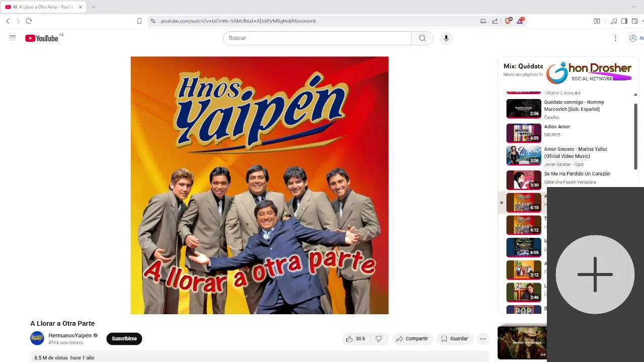Screen dimensions: 644x362
Task: Click Gilda Una Pasión Verdadera channel text
Action: (570, 182)
